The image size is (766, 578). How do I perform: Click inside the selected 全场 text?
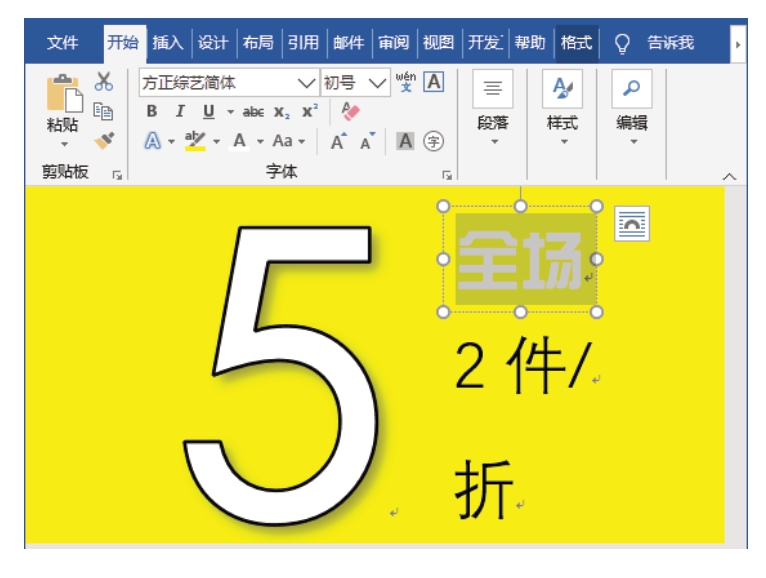[520, 260]
